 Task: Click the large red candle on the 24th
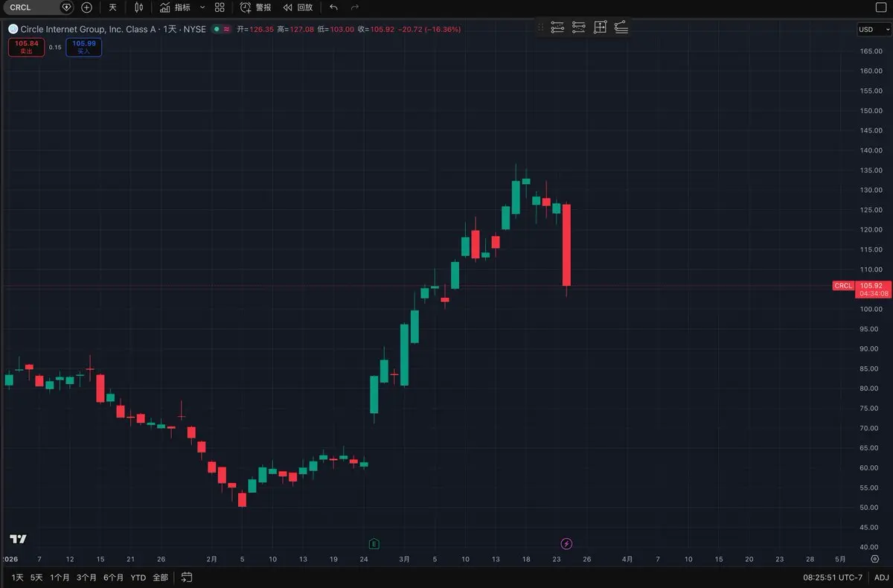(566, 245)
